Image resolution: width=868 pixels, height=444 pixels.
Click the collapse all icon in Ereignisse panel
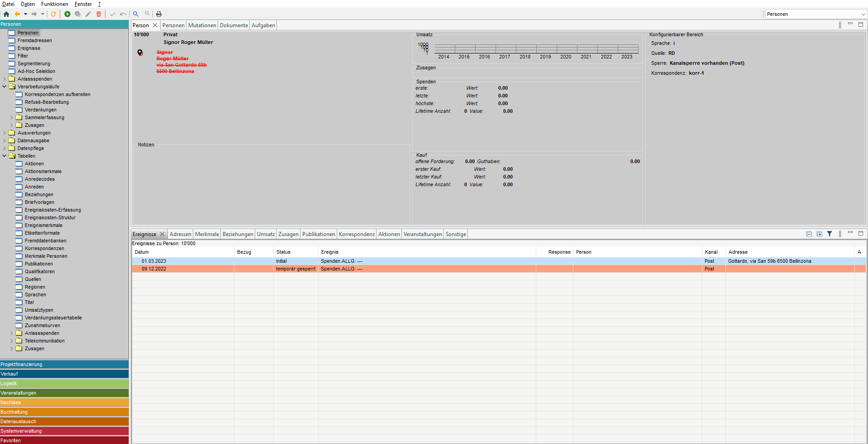[809, 234]
